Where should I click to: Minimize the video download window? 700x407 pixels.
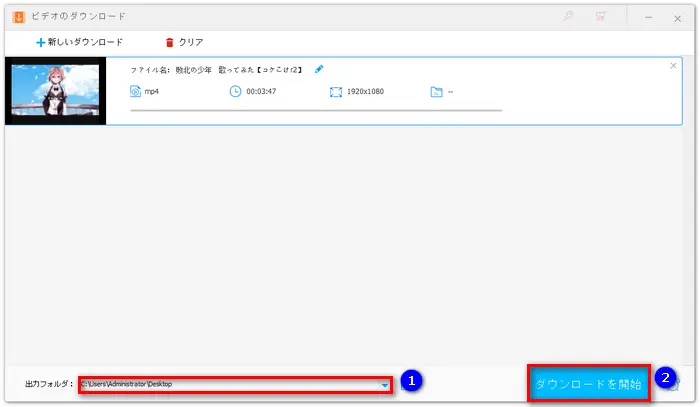click(x=648, y=17)
